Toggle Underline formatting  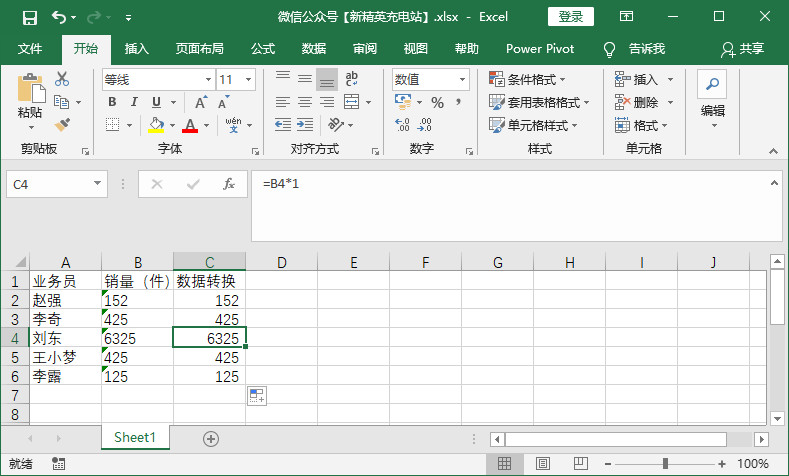[156, 102]
